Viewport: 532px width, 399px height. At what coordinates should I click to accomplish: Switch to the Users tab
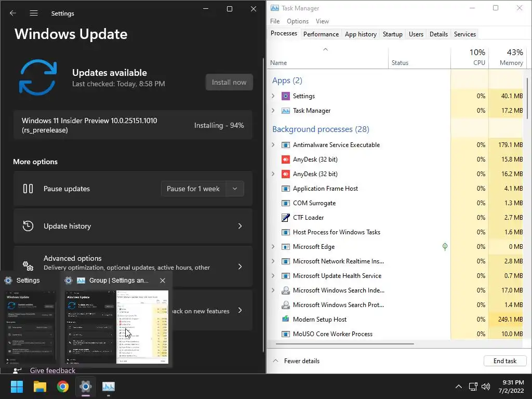[x=416, y=34]
